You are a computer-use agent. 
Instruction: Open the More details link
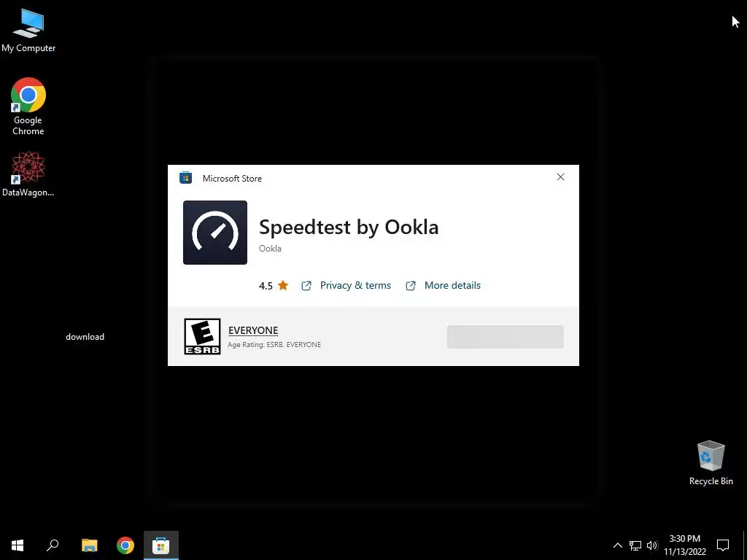pos(452,285)
